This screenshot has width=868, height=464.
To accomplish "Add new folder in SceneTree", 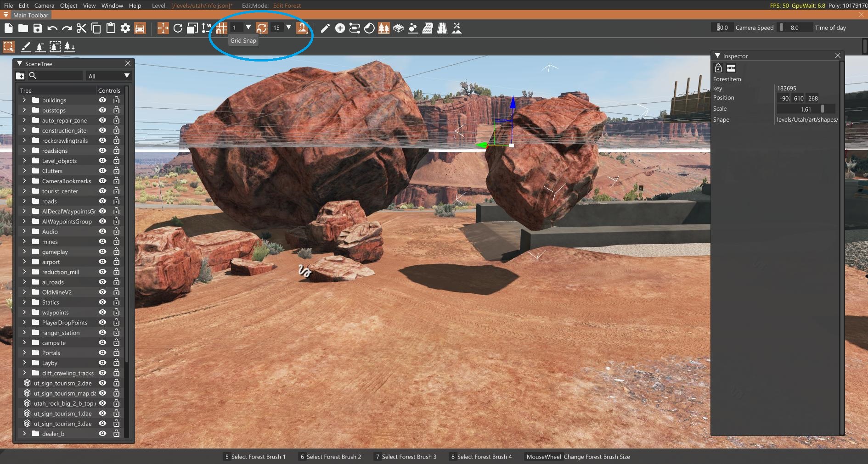I will pyautogui.click(x=20, y=76).
